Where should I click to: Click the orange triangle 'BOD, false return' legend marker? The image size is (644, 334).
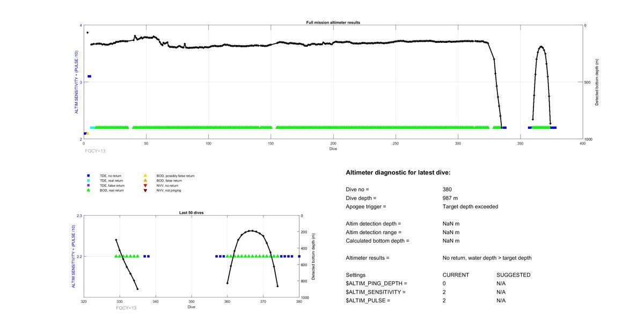tap(145, 180)
